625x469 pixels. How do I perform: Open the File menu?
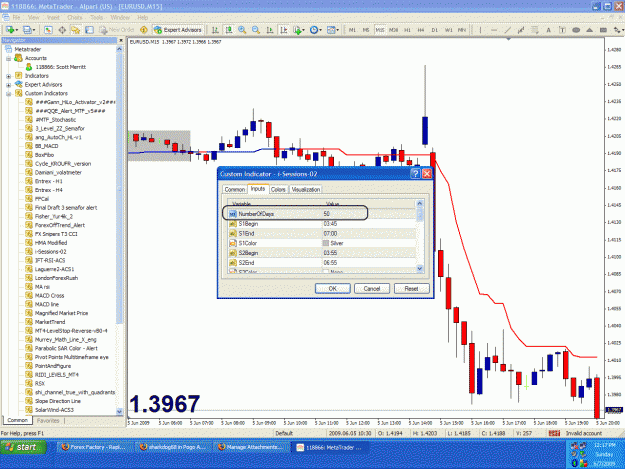click(x=16, y=18)
